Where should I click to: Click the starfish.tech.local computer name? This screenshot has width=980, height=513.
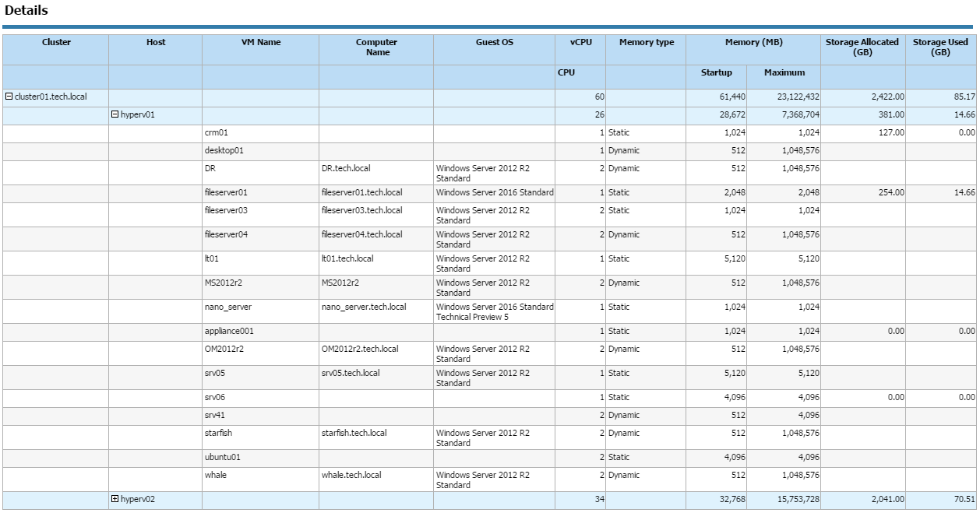coord(354,433)
